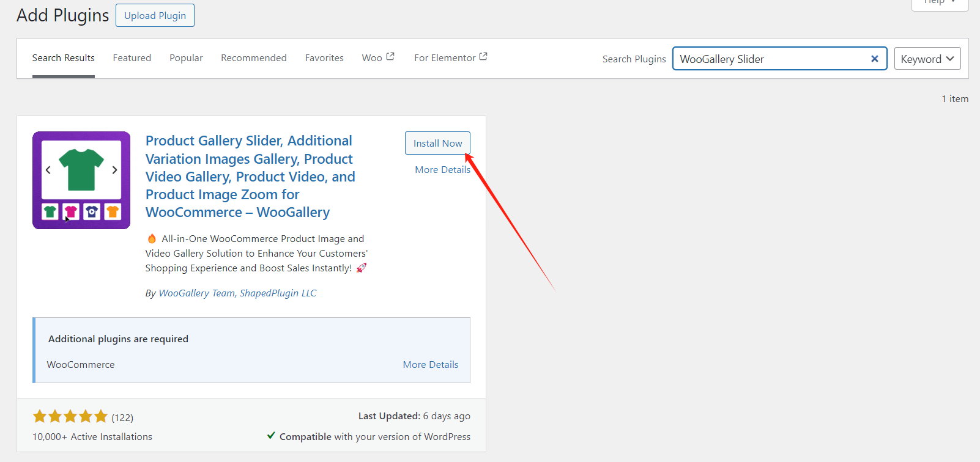Open the WooGallery plugin title link
Screen dimensions: 980x462
250,177
